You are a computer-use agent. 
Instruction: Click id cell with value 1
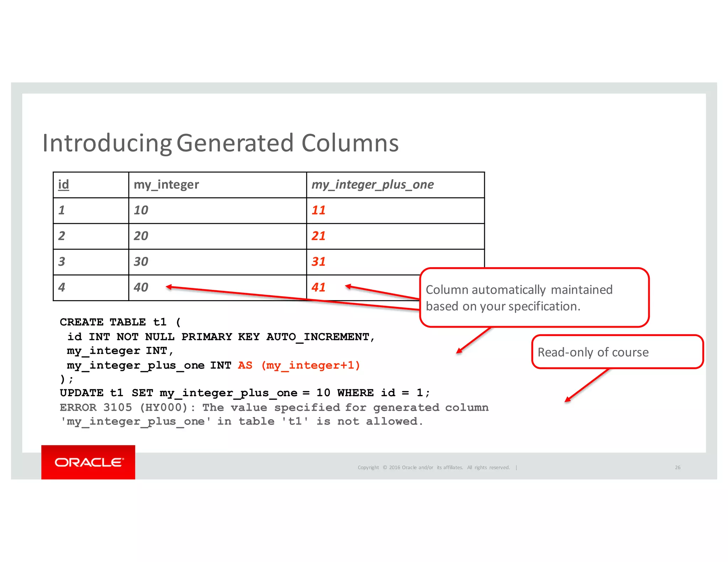click(x=91, y=210)
